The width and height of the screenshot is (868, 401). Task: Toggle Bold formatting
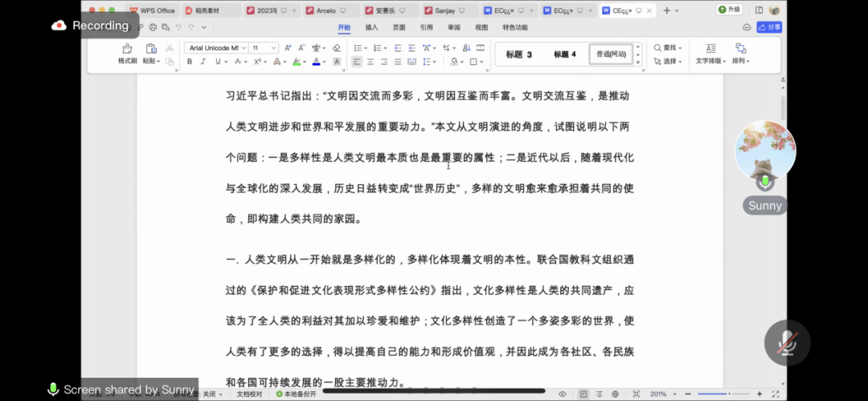(190, 62)
